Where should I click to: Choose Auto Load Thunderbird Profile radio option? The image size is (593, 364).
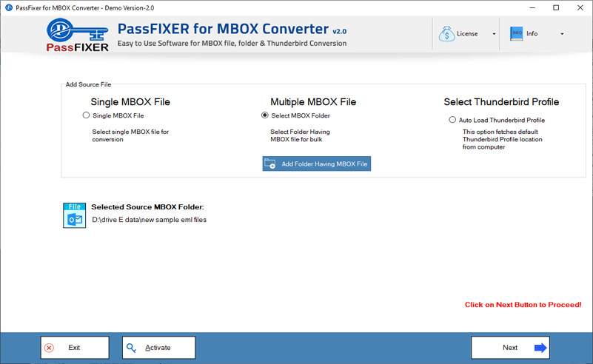tap(452, 120)
